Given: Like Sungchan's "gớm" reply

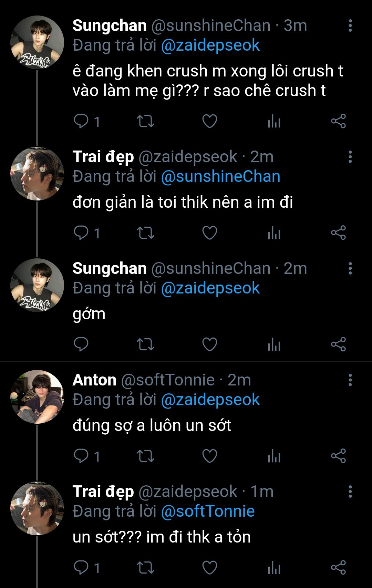Looking at the screenshot, I should coord(209,344).
